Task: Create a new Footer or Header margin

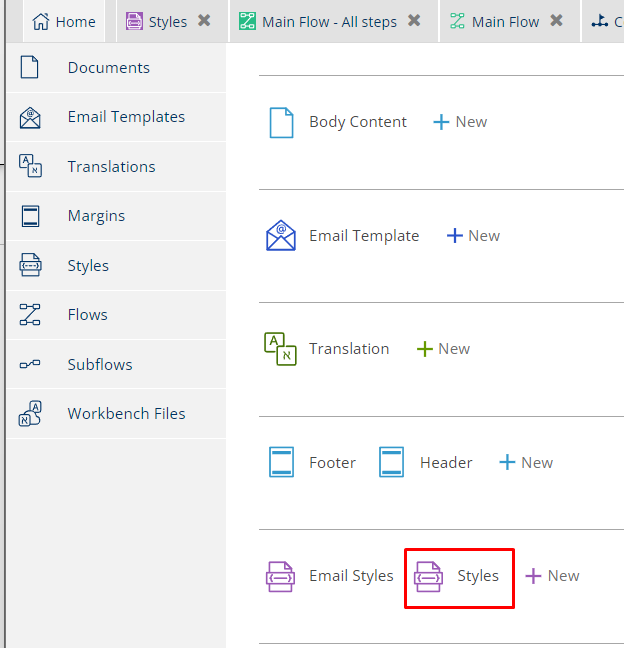Action: pos(526,463)
